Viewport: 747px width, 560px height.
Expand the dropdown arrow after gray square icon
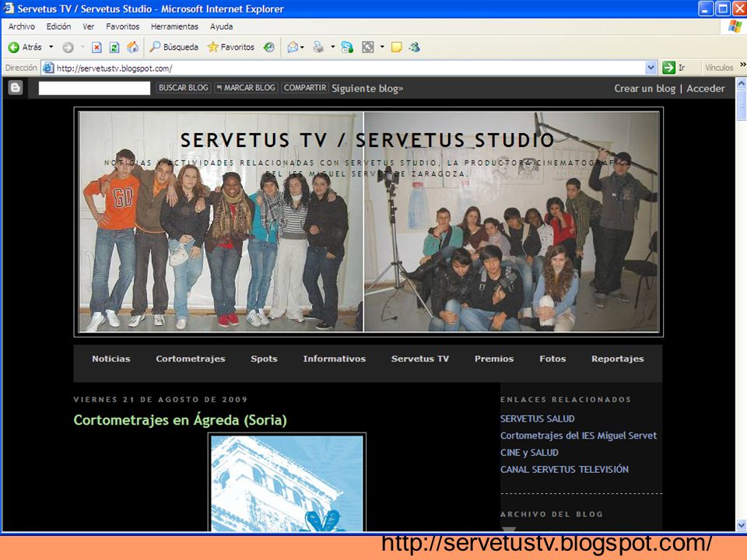382,47
